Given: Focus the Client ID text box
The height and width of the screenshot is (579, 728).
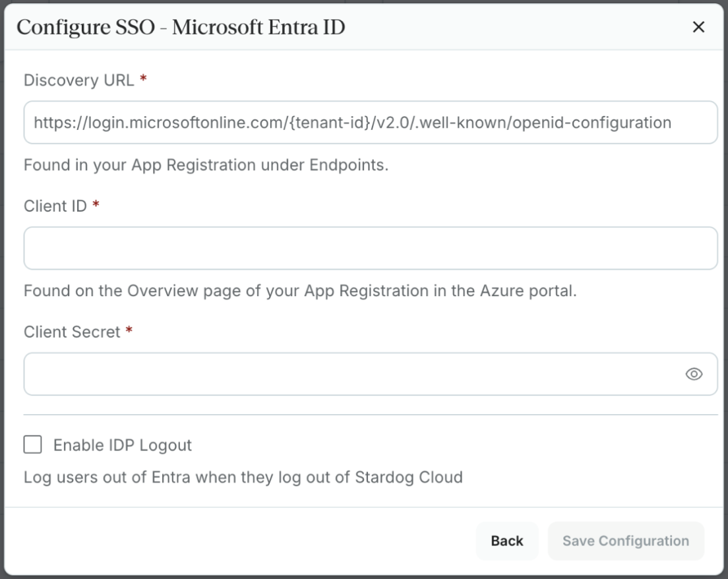Looking at the screenshot, I should tap(371, 248).
